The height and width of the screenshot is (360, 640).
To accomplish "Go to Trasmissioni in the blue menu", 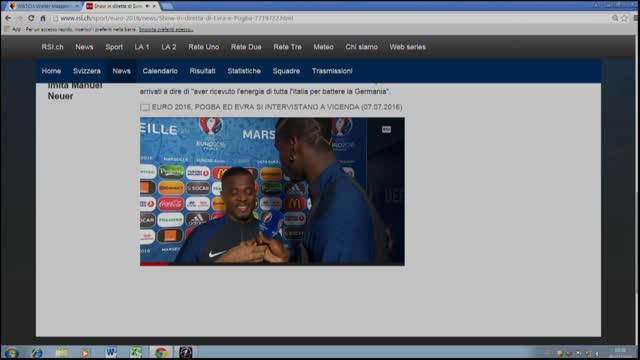I will [x=332, y=71].
